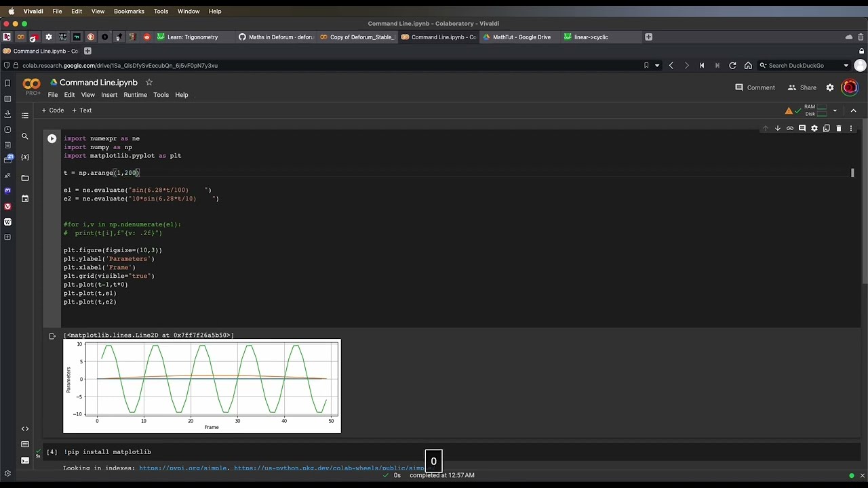Open the Runtime menu in Colab
The image size is (868, 488).
tap(135, 95)
